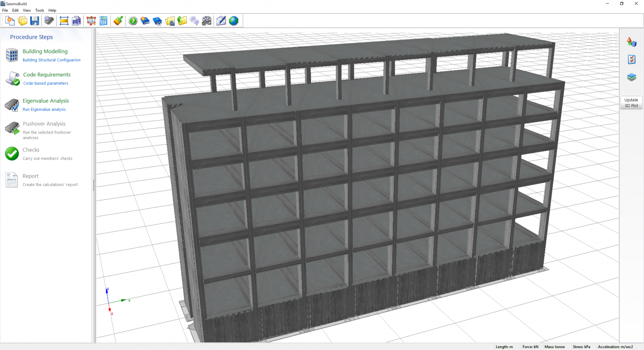Open help with the green question mark
This screenshot has width=644, height=350.
pyautogui.click(x=133, y=21)
